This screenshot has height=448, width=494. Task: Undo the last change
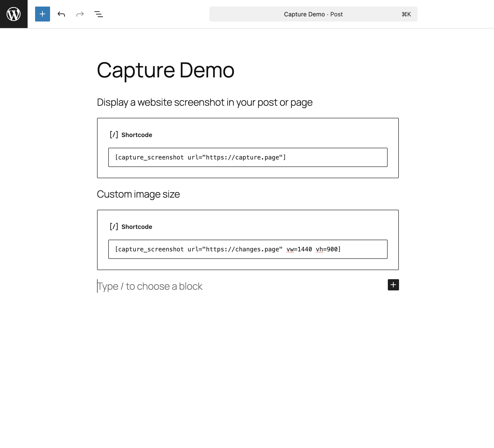point(61,14)
